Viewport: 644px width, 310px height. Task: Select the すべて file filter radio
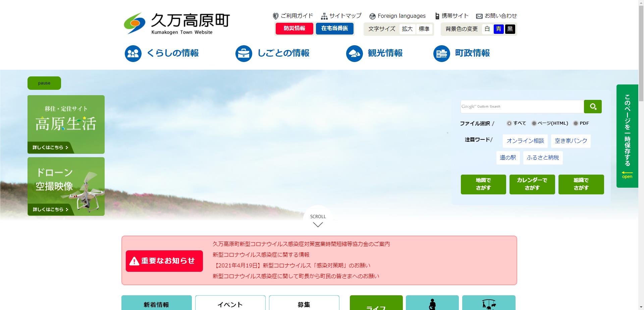510,123
